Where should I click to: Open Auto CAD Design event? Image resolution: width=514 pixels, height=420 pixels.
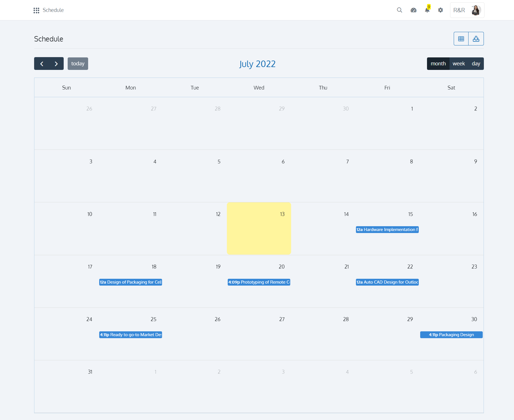click(387, 282)
